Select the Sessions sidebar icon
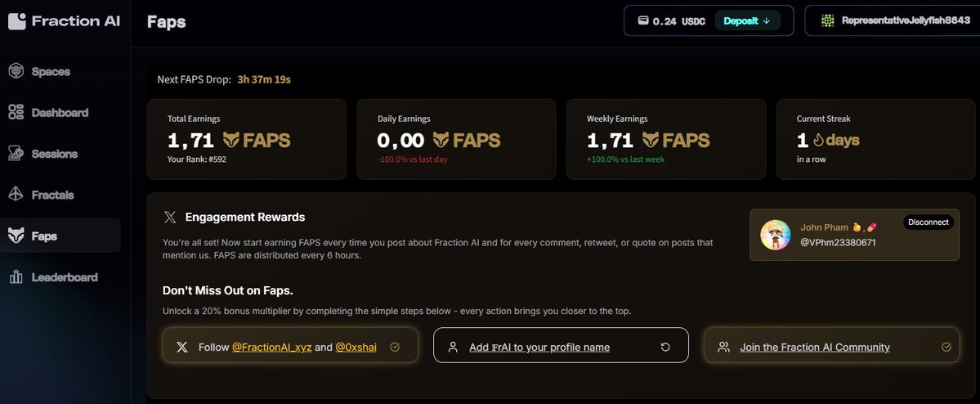The height and width of the screenshot is (404, 980). pos(16,154)
